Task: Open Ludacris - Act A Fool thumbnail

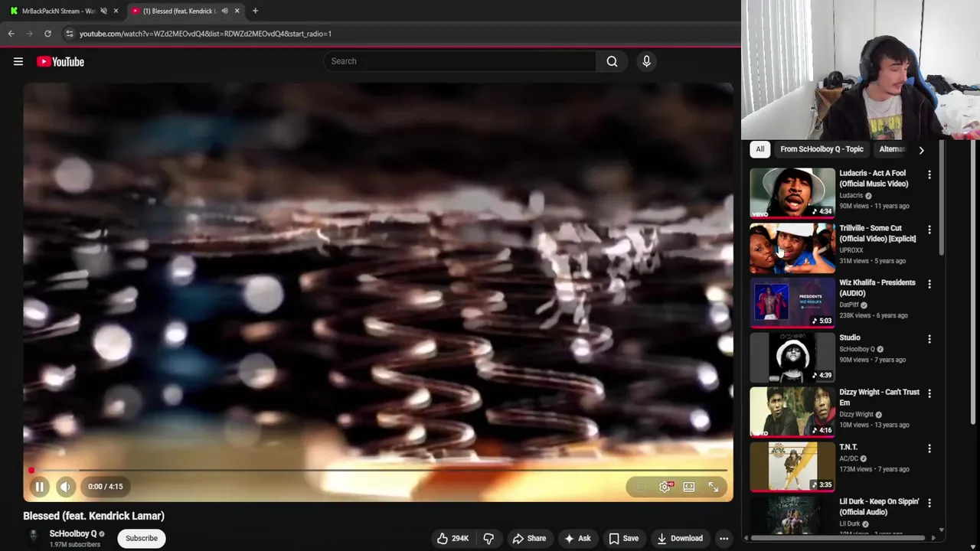Action: (792, 192)
